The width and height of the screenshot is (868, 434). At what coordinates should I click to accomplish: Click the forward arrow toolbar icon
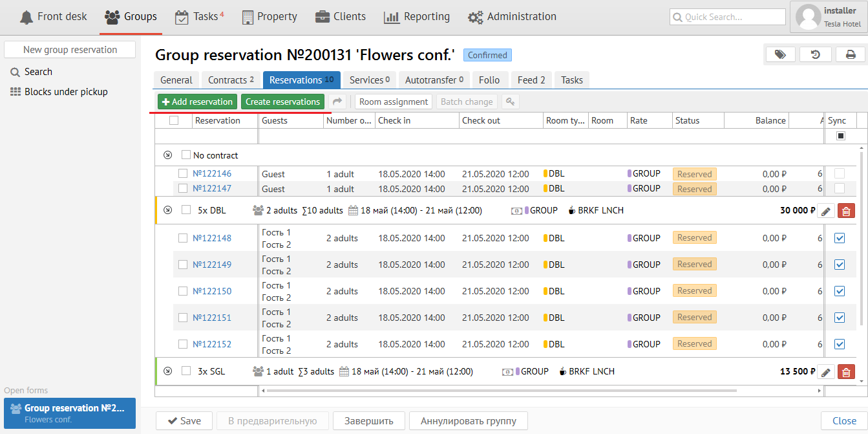point(337,102)
